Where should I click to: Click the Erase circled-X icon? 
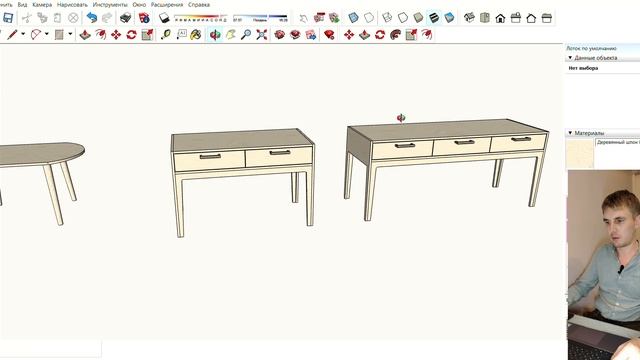click(x=73, y=18)
